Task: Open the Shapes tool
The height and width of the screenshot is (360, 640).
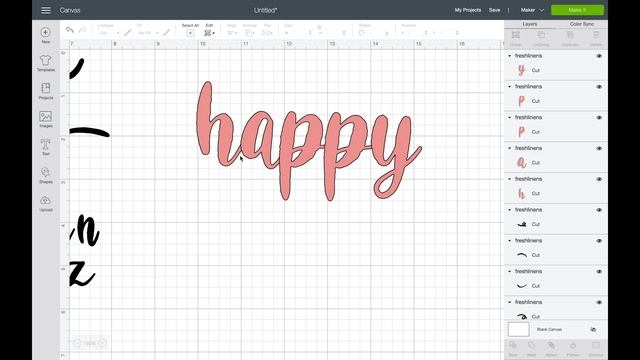Action: coord(46,175)
